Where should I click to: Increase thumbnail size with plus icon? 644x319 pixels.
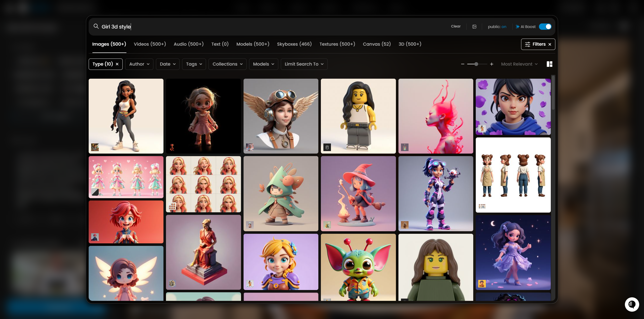tap(492, 64)
